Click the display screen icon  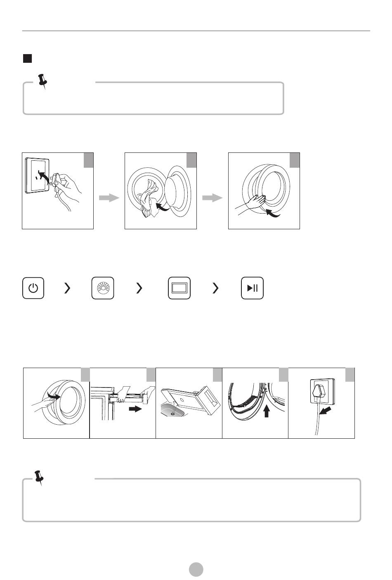coord(179,288)
